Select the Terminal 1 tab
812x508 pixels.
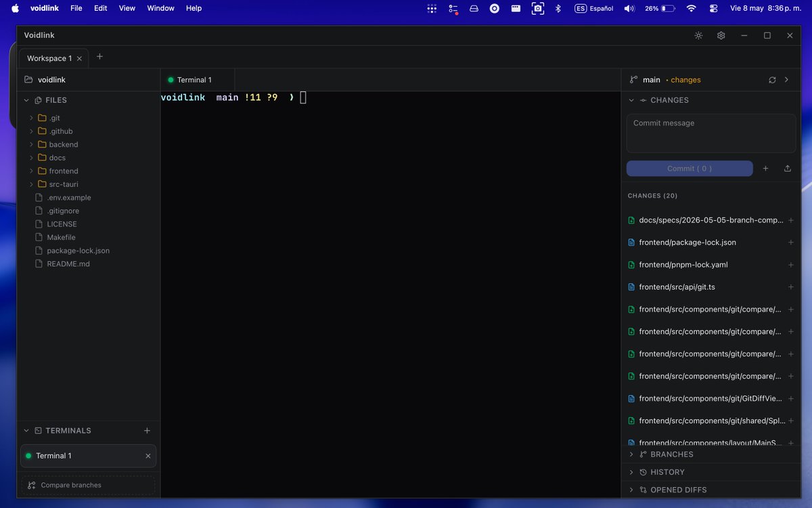pyautogui.click(x=198, y=80)
